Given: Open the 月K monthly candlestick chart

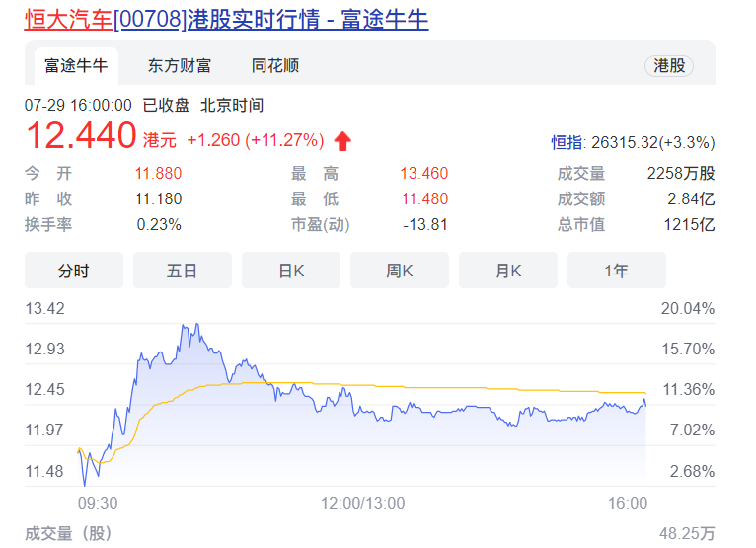Looking at the screenshot, I should tap(508, 271).
